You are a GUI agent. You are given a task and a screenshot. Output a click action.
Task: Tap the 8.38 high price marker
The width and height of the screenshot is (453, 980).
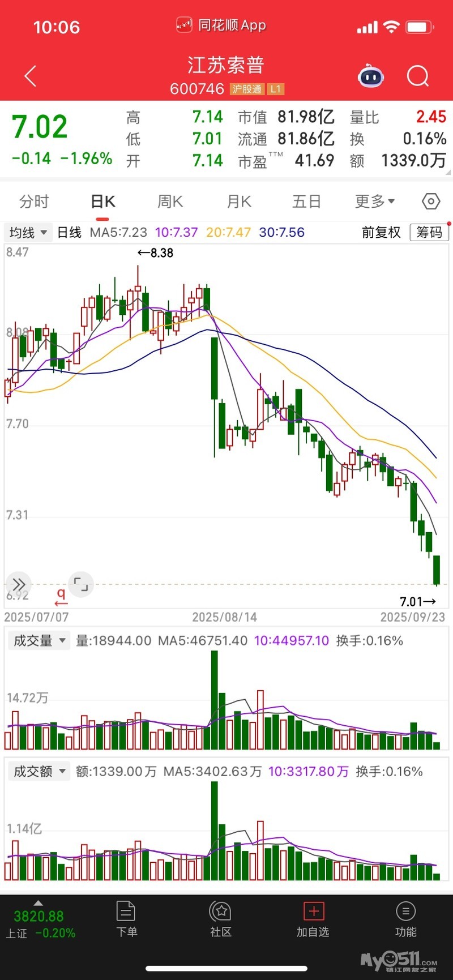tap(156, 253)
